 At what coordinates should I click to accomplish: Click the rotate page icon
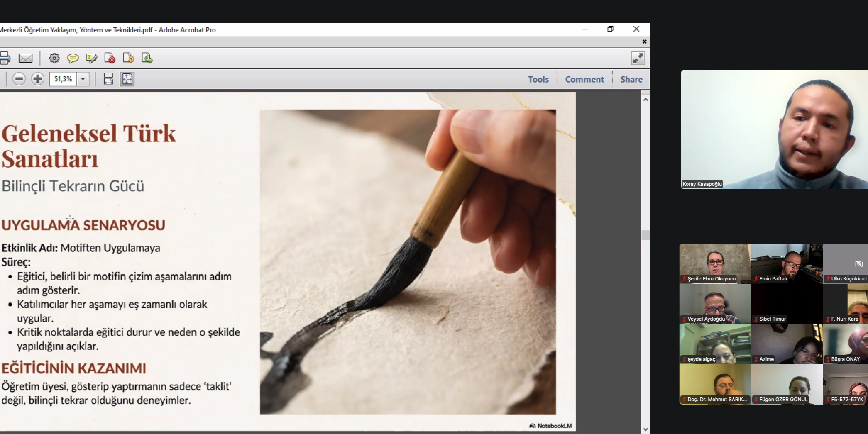[x=128, y=58]
